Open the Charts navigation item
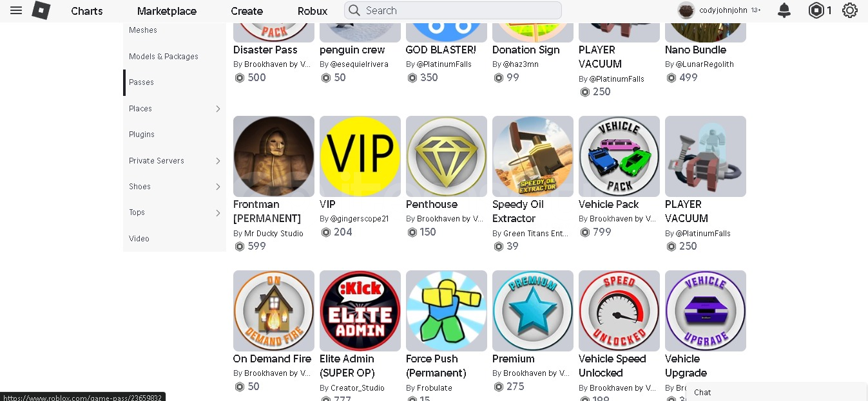 pyautogui.click(x=87, y=11)
